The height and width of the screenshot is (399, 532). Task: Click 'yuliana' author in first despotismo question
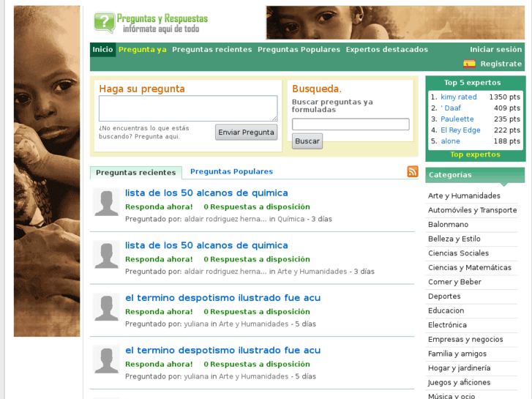pyautogui.click(x=196, y=324)
